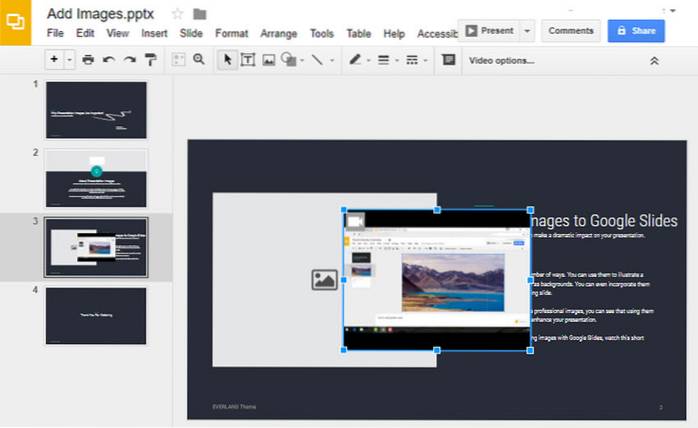
Task: Open the add comment toolbar icon
Action: point(448,60)
